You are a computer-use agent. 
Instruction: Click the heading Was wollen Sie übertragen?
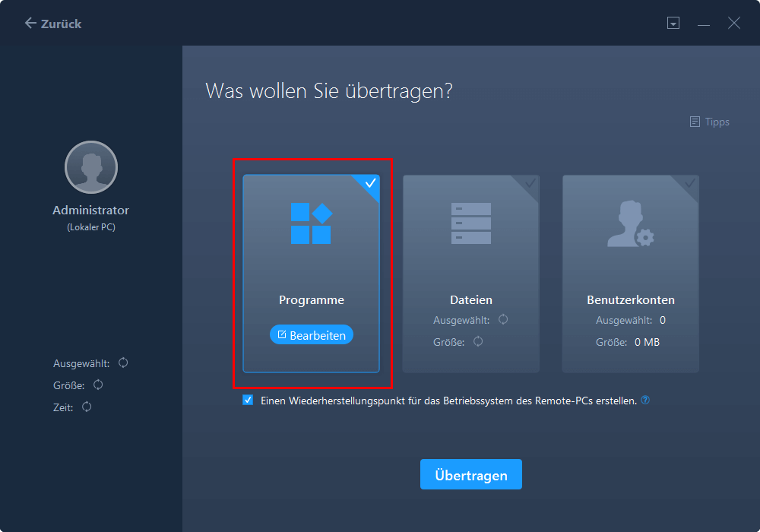tap(329, 91)
